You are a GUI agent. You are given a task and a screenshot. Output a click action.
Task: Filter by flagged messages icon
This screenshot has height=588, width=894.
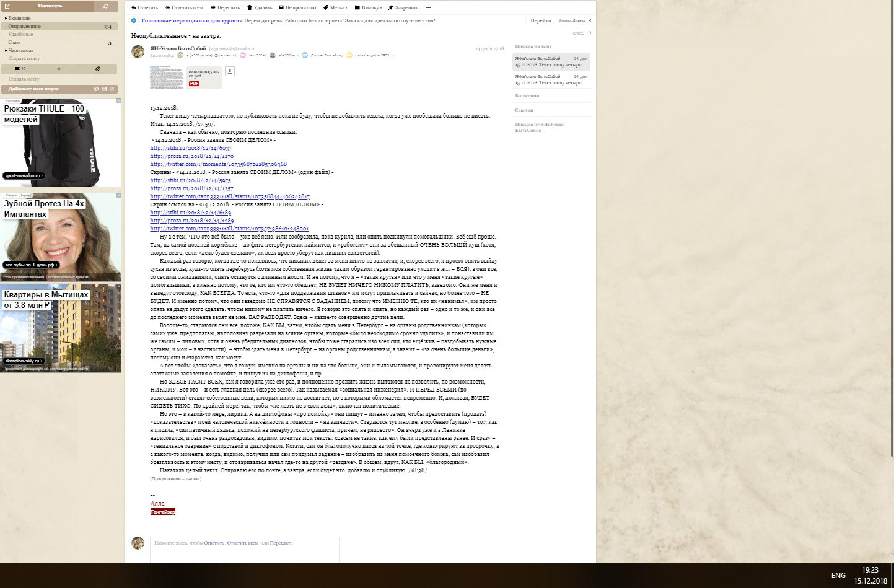(20, 69)
